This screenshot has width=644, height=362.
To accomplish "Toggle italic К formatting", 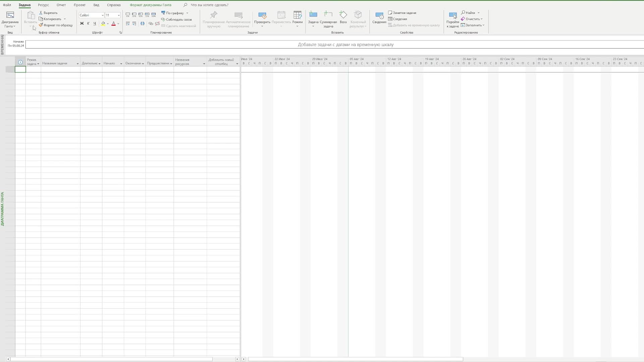I will click(88, 23).
